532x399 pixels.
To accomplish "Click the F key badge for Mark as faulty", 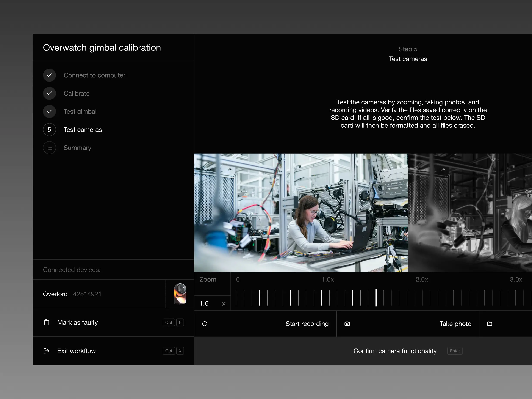I will [180, 322].
